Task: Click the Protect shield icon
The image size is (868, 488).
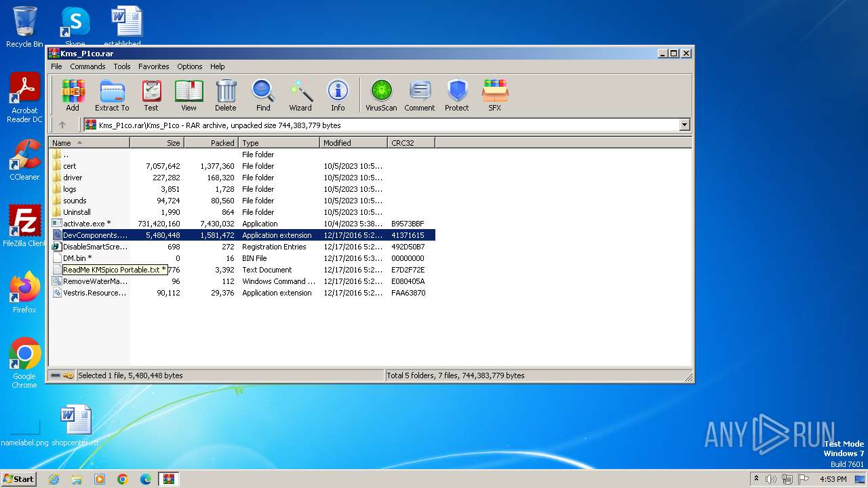Action: tap(457, 95)
